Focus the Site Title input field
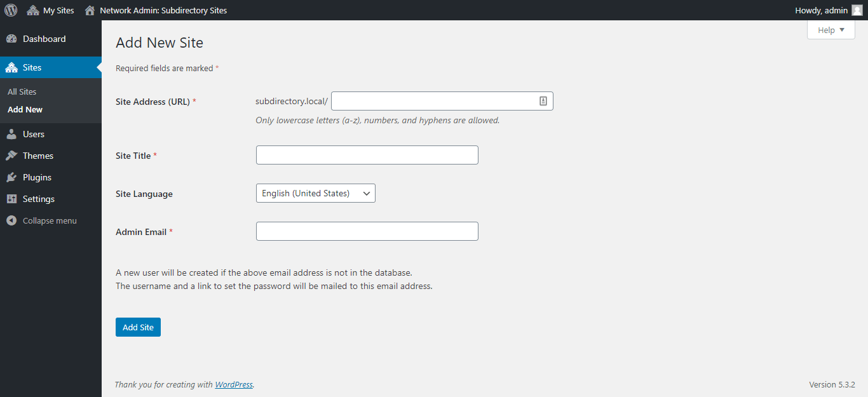 coord(367,154)
